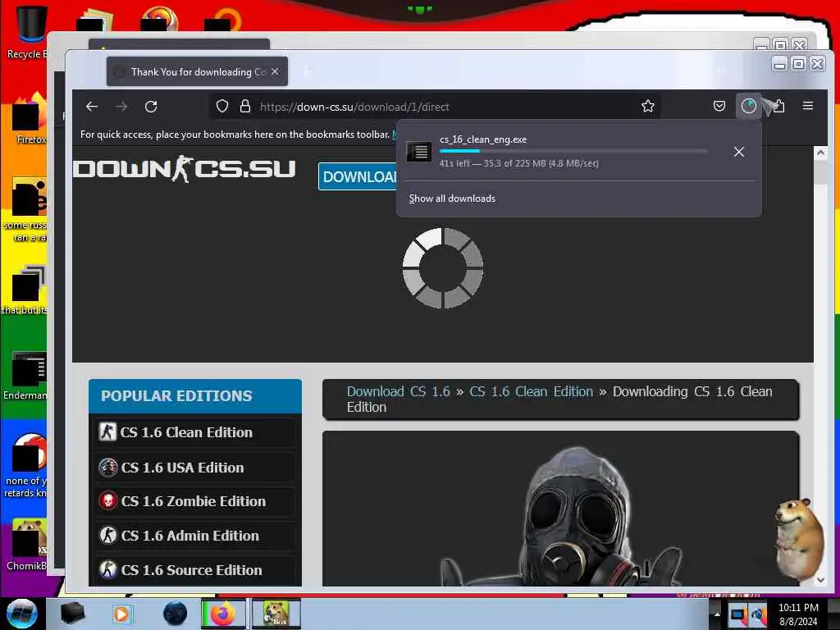The width and height of the screenshot is (840, 630).
Task: Click the page scroll up arrow
Action: click(820, 153)
